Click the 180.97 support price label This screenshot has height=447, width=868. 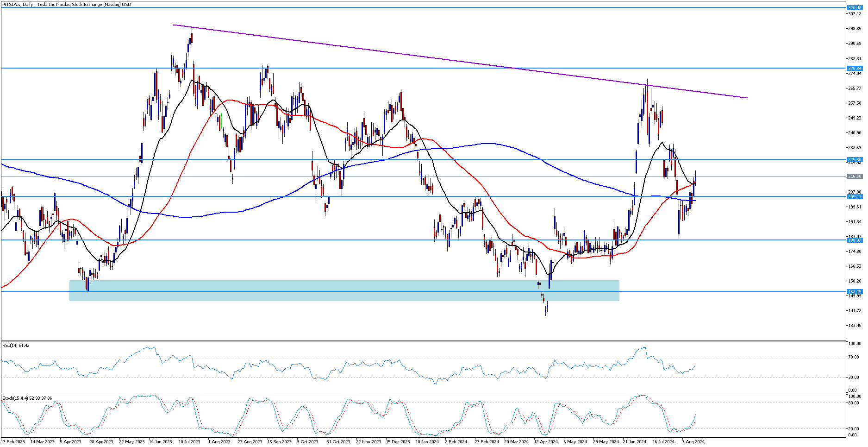coord(854,240)
